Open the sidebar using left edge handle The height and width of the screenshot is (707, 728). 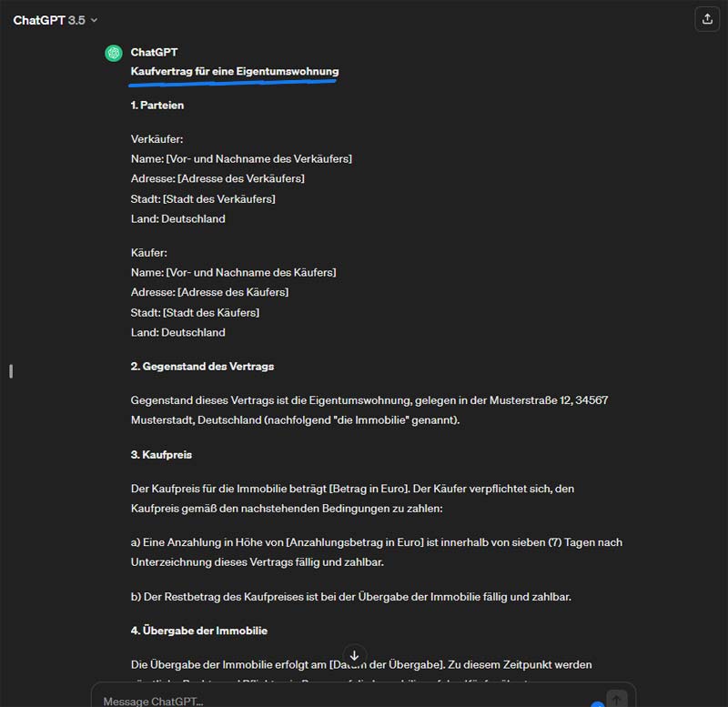coord(11,371)
